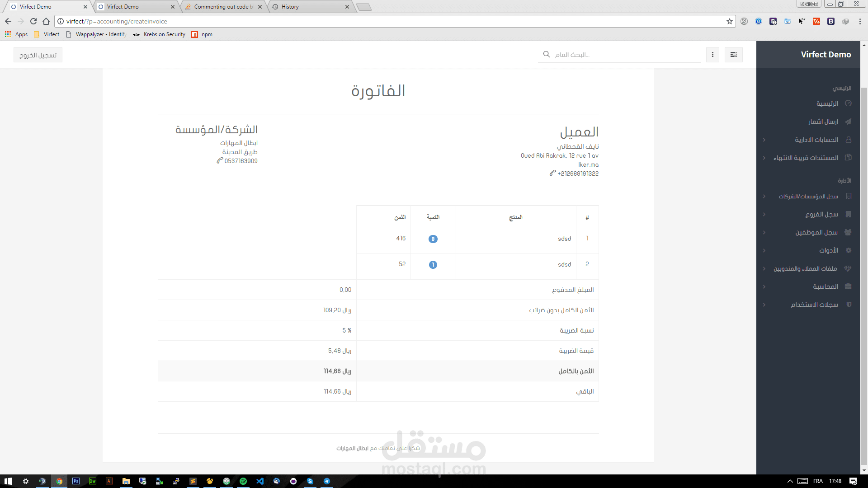This screenshot has width=868, height=488.
Task: Expand سجل الموظفين chevron arrow
Action: point(764,232)
